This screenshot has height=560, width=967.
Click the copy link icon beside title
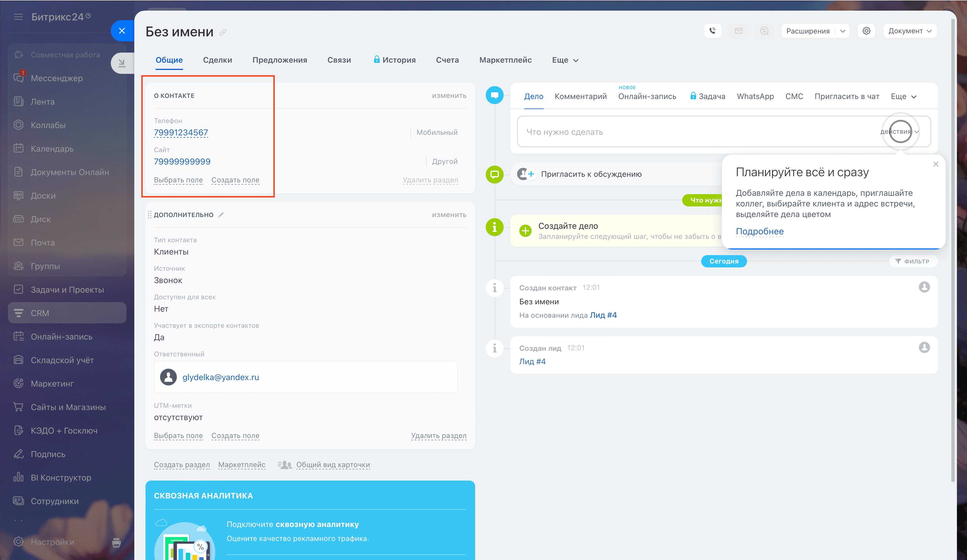coord(222,33)
